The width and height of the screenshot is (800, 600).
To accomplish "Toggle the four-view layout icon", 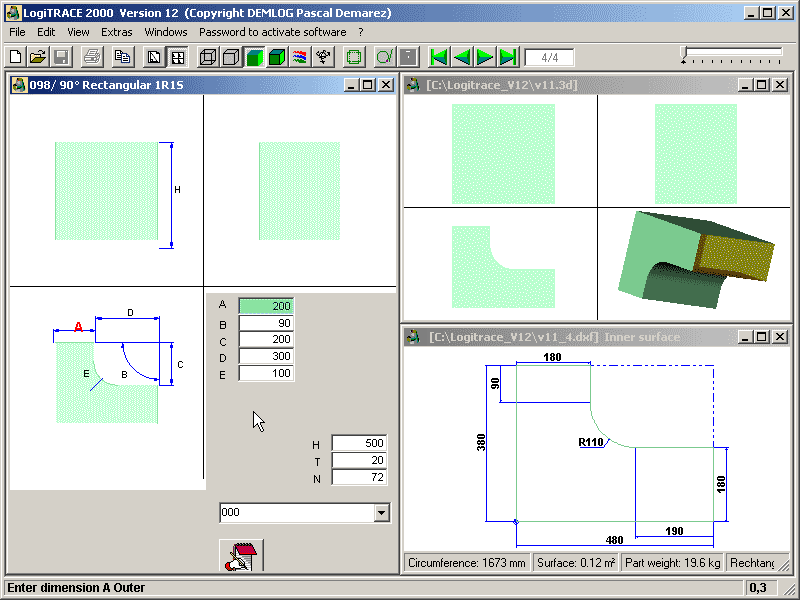I will (177, 57).
